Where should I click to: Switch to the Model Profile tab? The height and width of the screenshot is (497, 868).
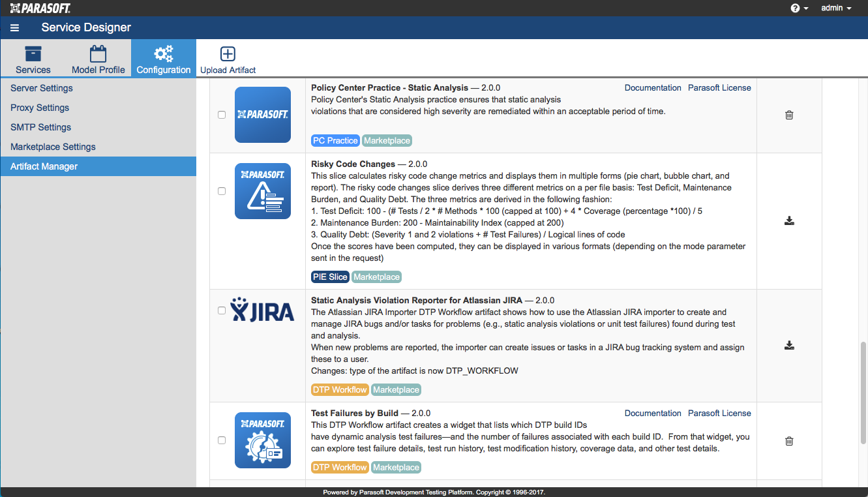[98, 59]
